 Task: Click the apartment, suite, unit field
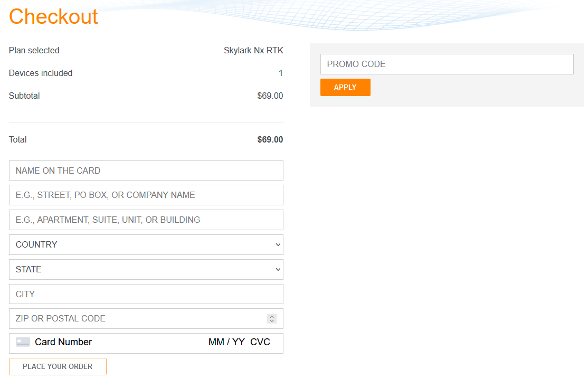tap(146, 220)
